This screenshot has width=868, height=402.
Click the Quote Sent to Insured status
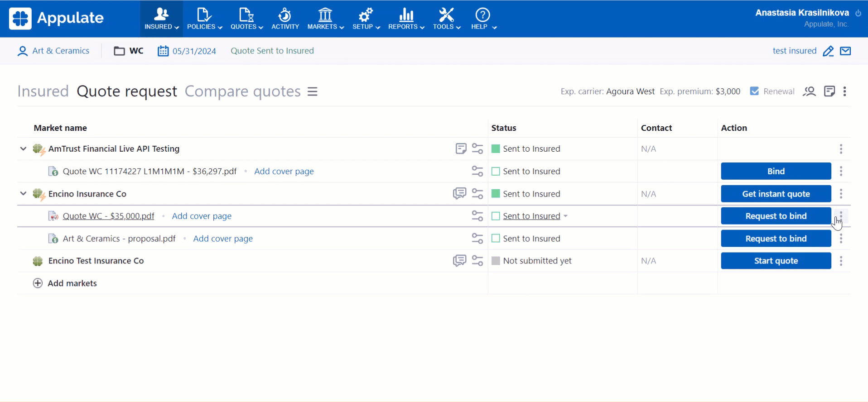click(x=272, y=51)
